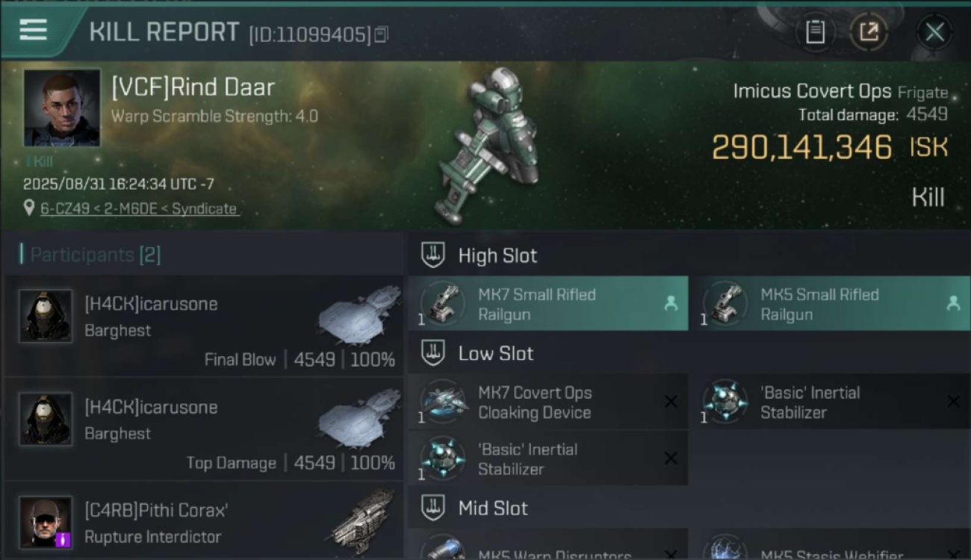971x560 pixels.
Task: Open the clipboard icon in header
Action: [x=815, y=32]
